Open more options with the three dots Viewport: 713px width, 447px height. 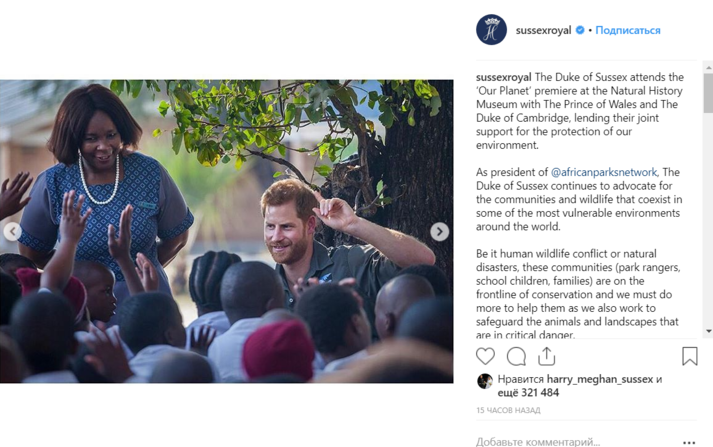(688, 442)
